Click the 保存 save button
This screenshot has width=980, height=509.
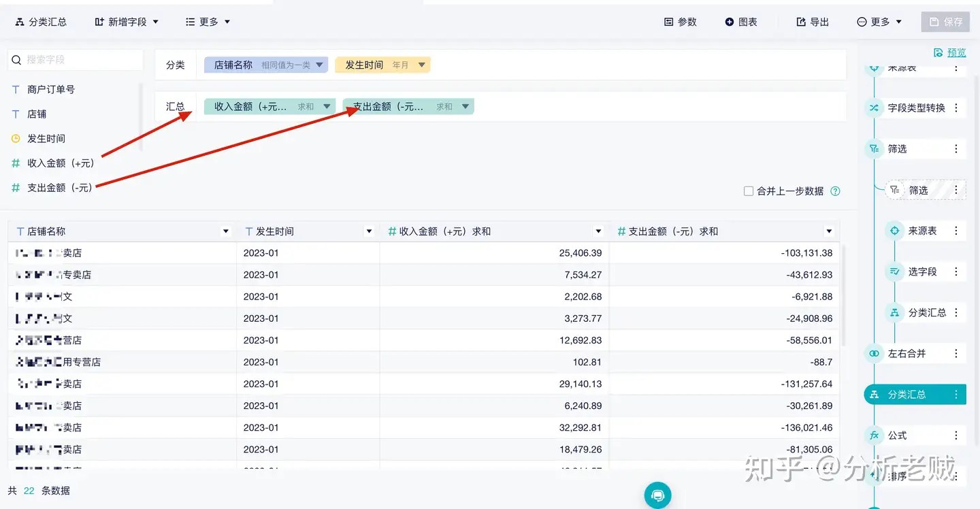click(x=945, y=22)
